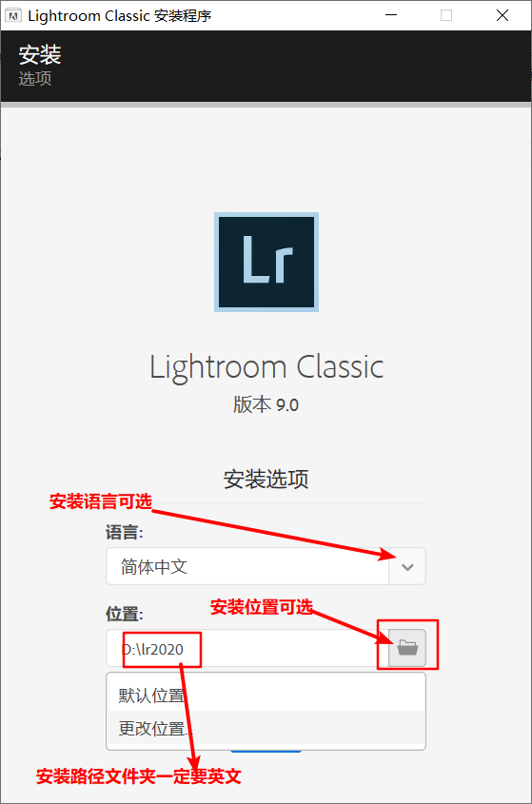
Task: Click the 位置 field label
Action: point(125,614)
